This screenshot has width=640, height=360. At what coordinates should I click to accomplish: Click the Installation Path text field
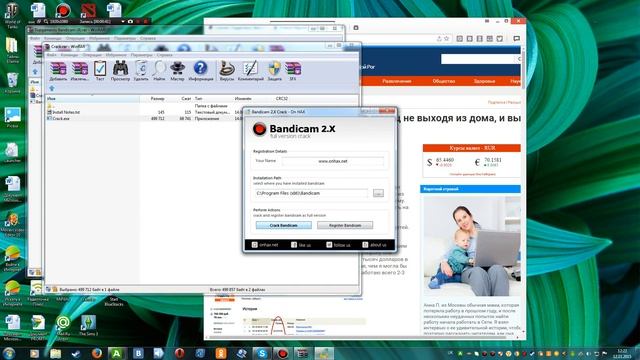tap(311, 193)
